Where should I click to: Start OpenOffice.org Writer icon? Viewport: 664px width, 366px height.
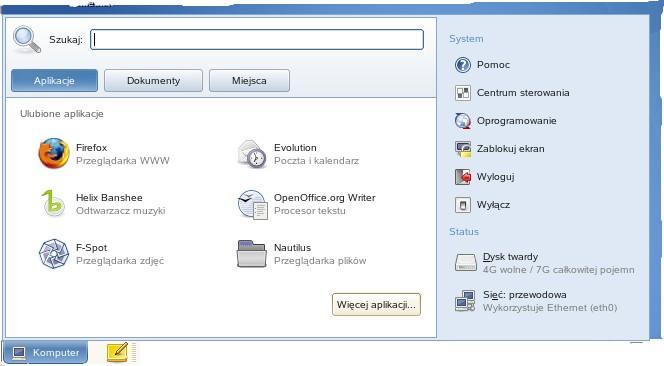(x=252, y=204)
